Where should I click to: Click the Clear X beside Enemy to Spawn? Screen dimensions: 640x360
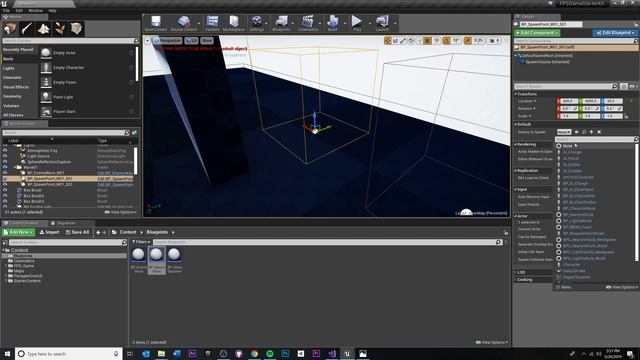(x=599, y=132)
